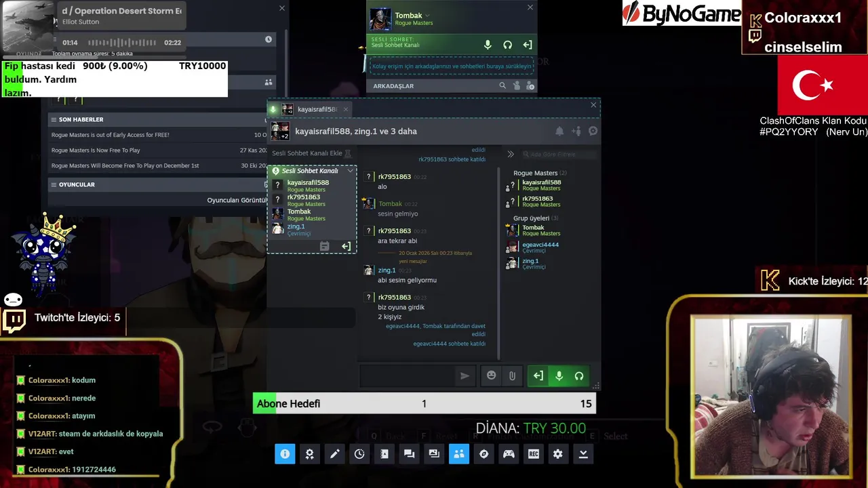Collapse the SON HABERLER section
The image size is (868, 488).
(53, 119)
